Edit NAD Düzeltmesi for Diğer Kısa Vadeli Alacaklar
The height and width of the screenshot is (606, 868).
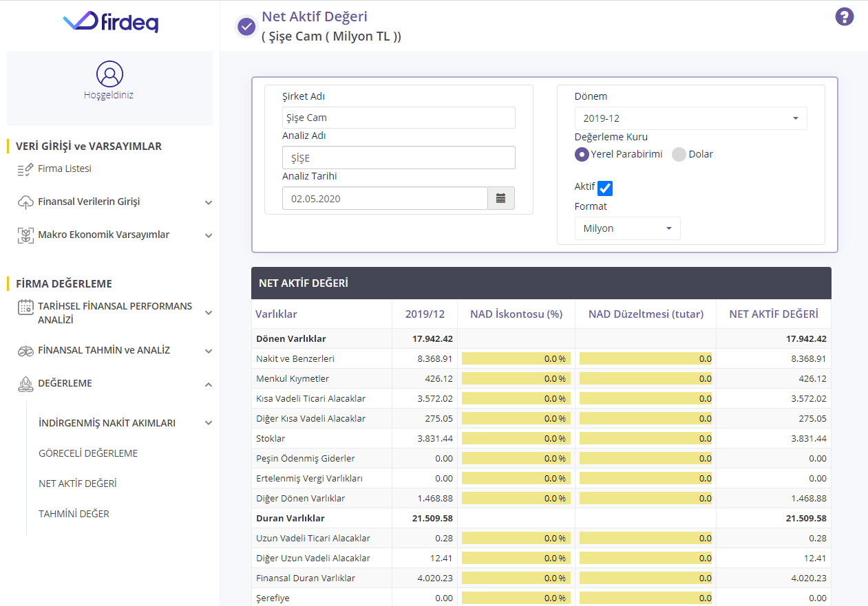pos(646,418)
